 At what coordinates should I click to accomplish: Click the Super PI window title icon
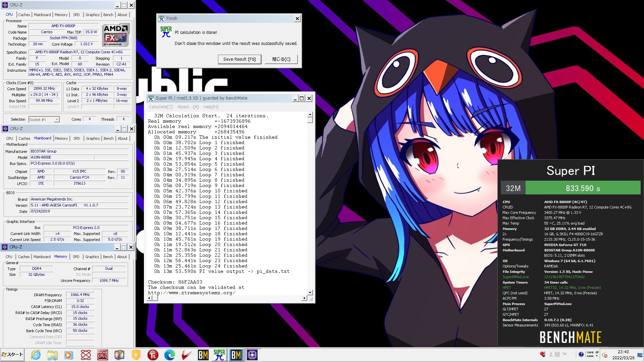(x=151, y=98)
